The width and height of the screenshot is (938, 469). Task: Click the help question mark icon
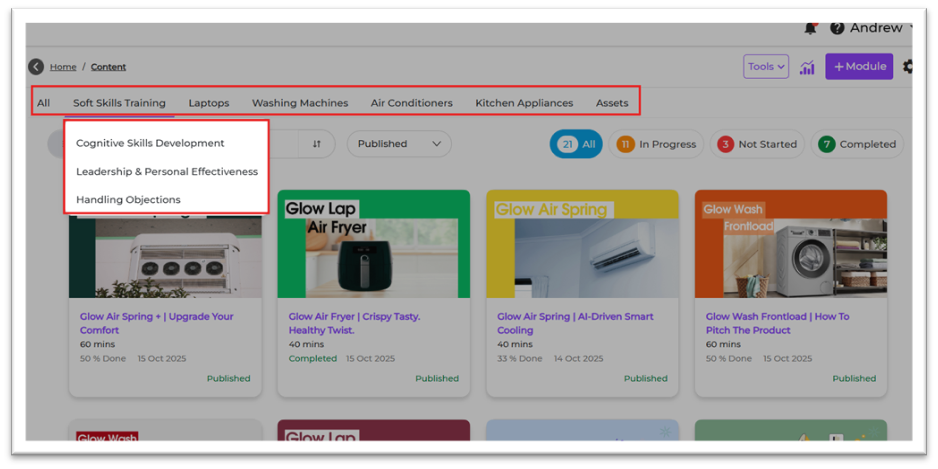tap(837, 28)
